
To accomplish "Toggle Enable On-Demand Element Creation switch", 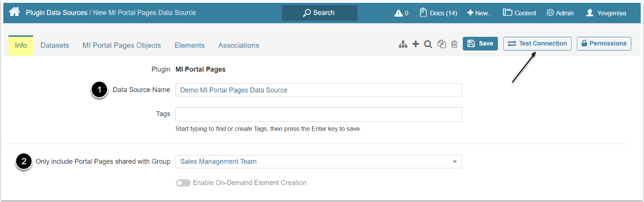I will pos(183,183).
